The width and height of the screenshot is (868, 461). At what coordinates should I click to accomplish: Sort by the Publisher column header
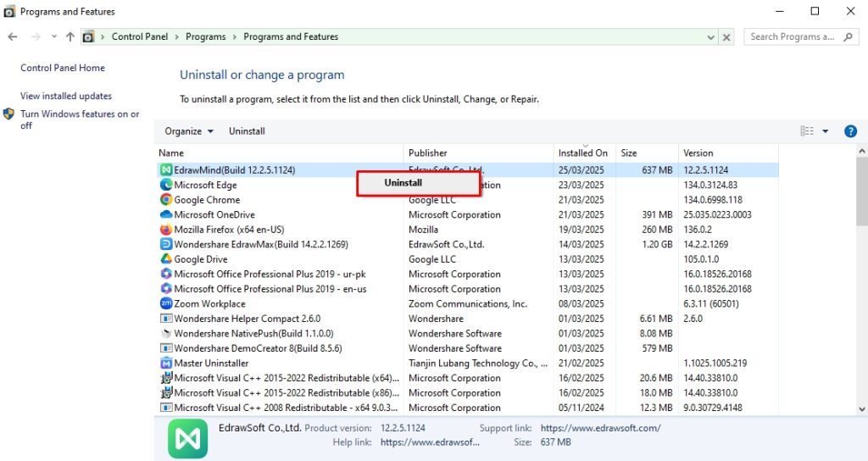coord(478,153)
